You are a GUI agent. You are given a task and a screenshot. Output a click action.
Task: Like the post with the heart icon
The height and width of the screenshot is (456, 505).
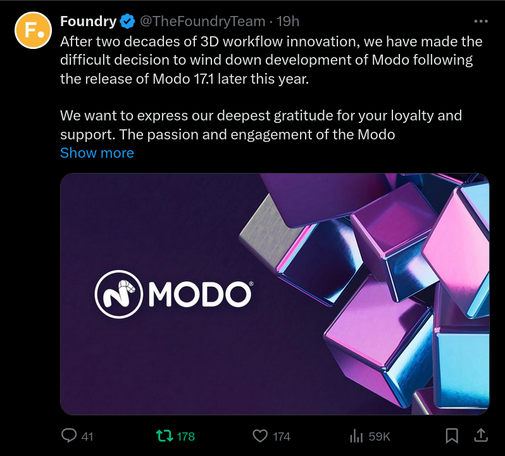point(260,436)
